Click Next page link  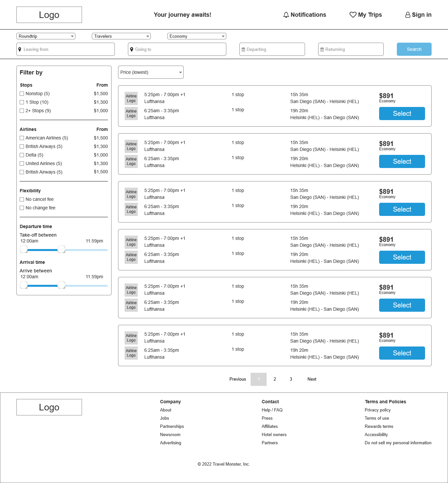click(312, 379)
